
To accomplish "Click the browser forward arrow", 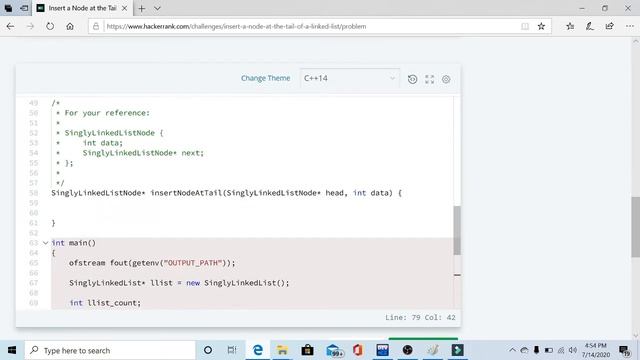I will [31, 26].
